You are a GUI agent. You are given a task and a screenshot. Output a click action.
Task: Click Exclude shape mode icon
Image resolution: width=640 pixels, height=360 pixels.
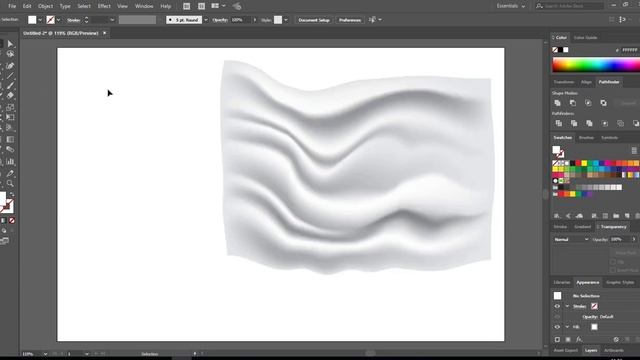603,103
